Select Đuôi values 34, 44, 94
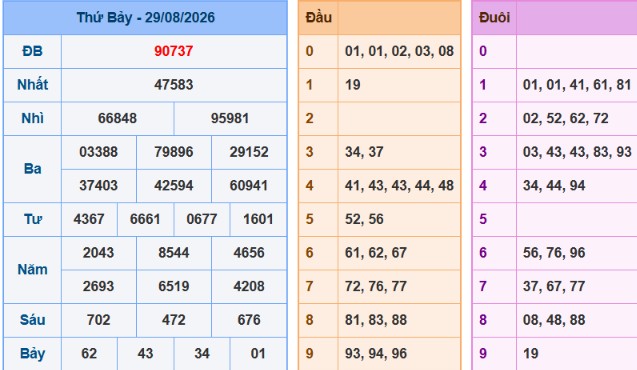The image size is (637, 370). pos(554,186)
